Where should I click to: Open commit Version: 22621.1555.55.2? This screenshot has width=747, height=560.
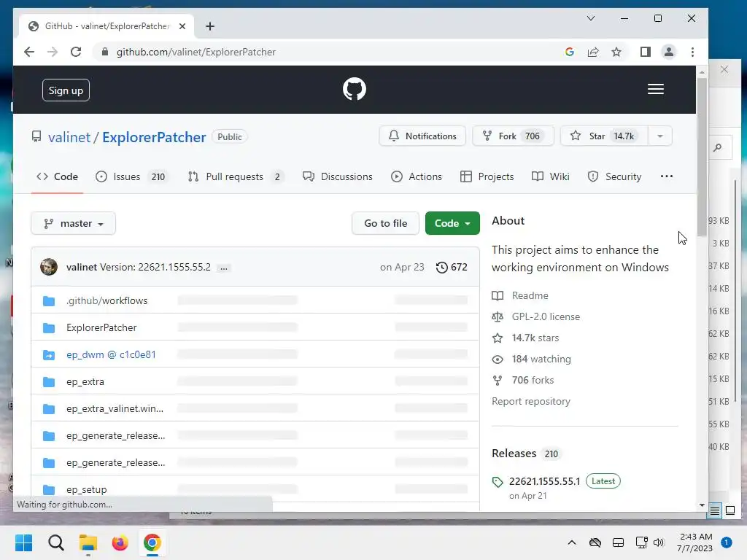155,267
